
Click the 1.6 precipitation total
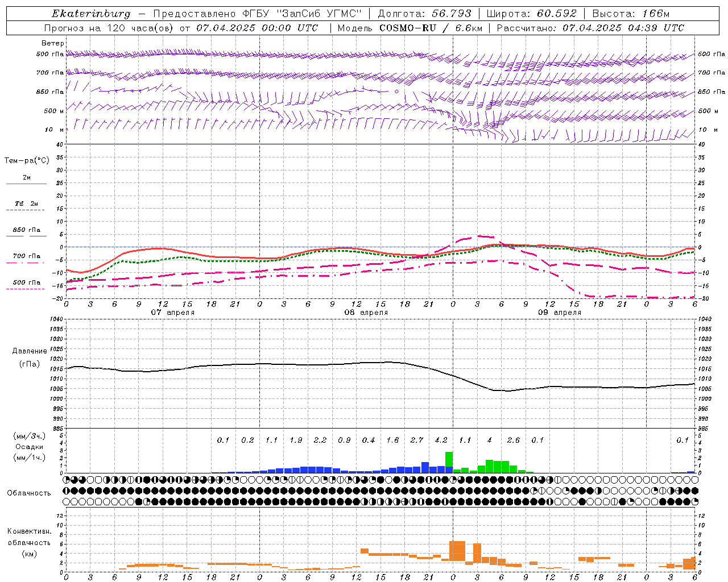point(392,440)
